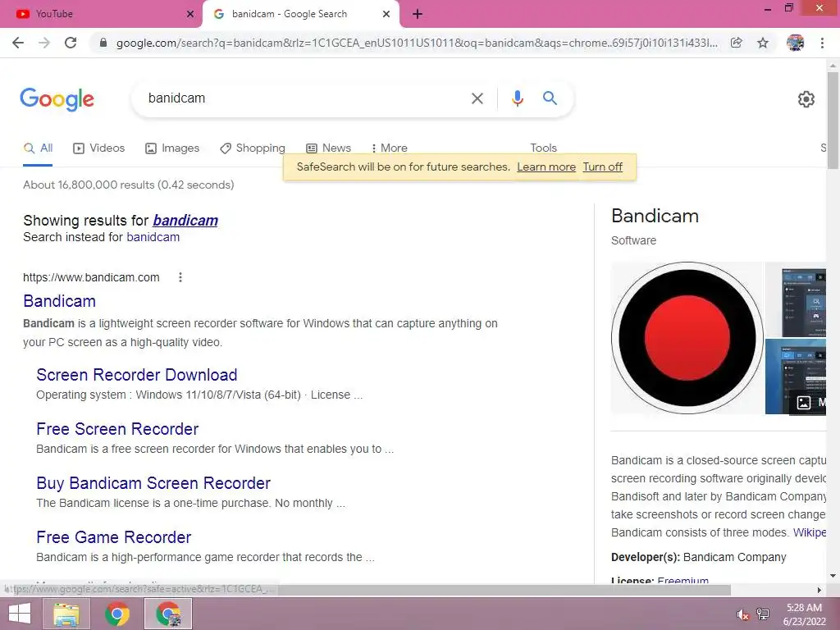Click the first Chrome taskbar icon
The height and width of the screenshot is (630, 840).
pos(117,614)
